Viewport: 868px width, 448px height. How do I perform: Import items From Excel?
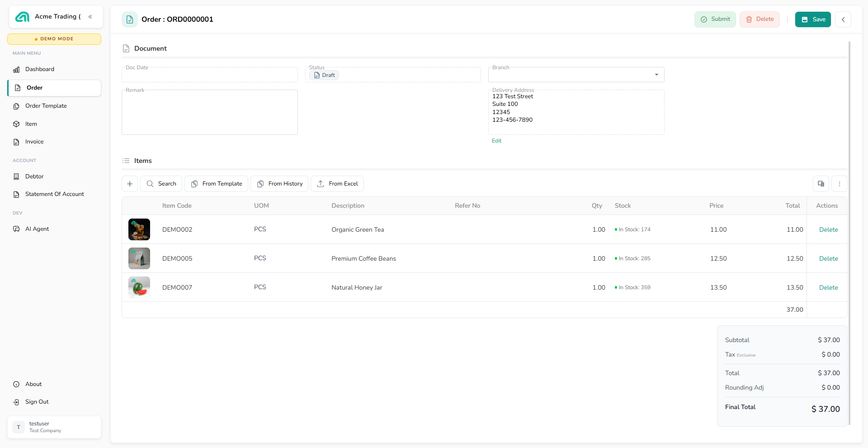337,184
